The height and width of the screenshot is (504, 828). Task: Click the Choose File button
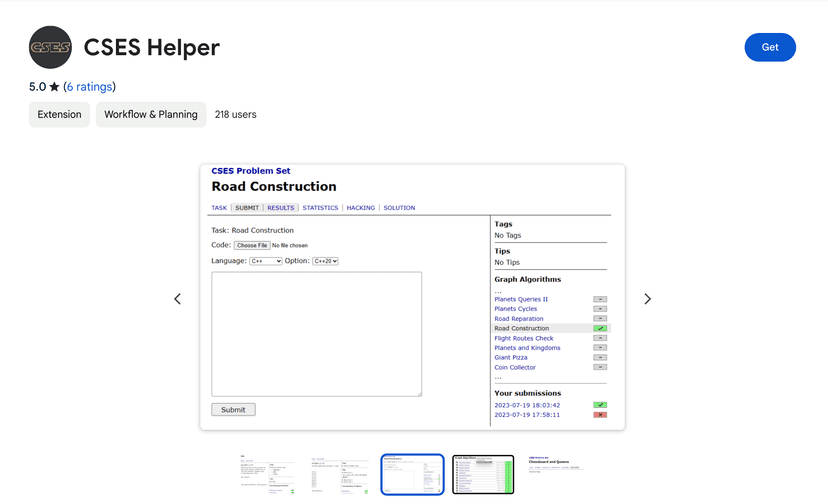[x=252, y=245]
